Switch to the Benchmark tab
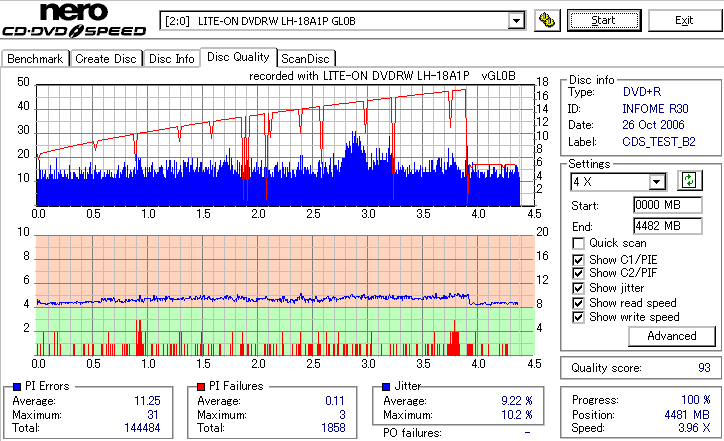 (35, 59)
